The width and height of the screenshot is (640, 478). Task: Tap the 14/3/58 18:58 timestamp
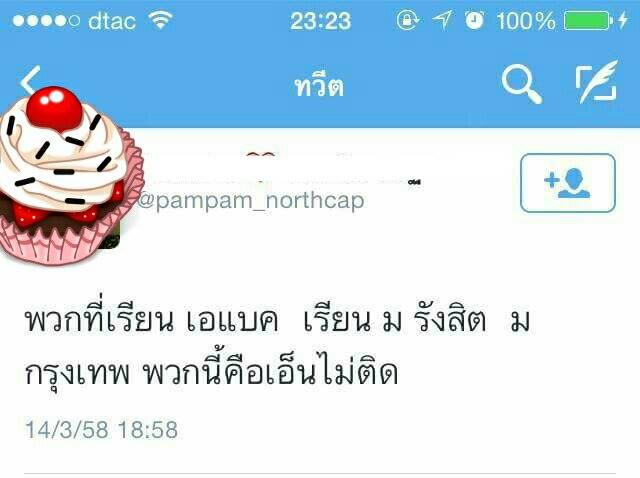coord(101,430)
